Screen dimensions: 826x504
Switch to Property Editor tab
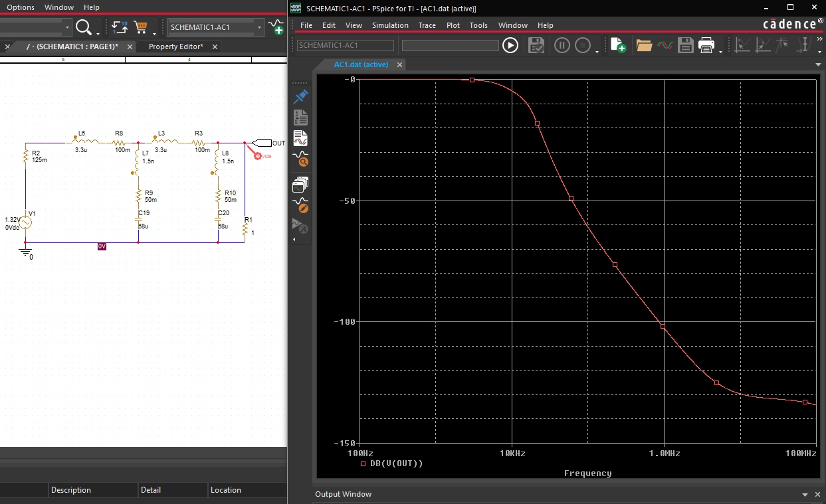pyautogui.click(x=175, y=46)
